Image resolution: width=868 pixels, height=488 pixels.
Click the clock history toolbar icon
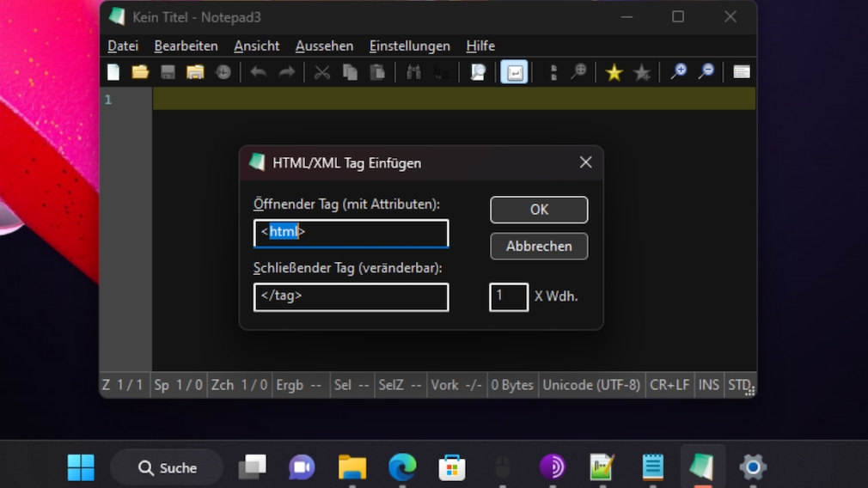223,72
